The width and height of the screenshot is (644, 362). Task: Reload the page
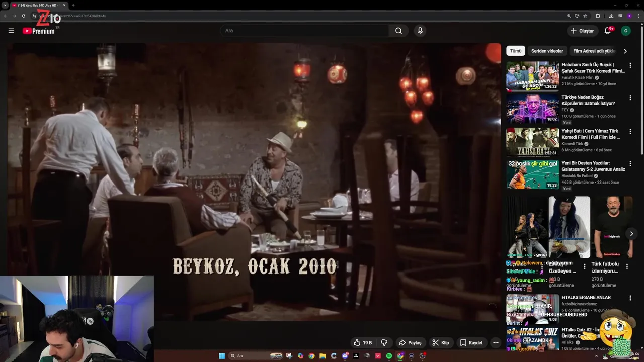[24, 16]
